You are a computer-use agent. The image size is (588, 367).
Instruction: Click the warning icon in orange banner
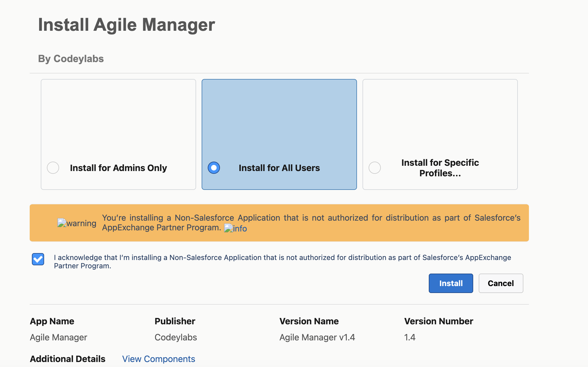click(77, 223)
